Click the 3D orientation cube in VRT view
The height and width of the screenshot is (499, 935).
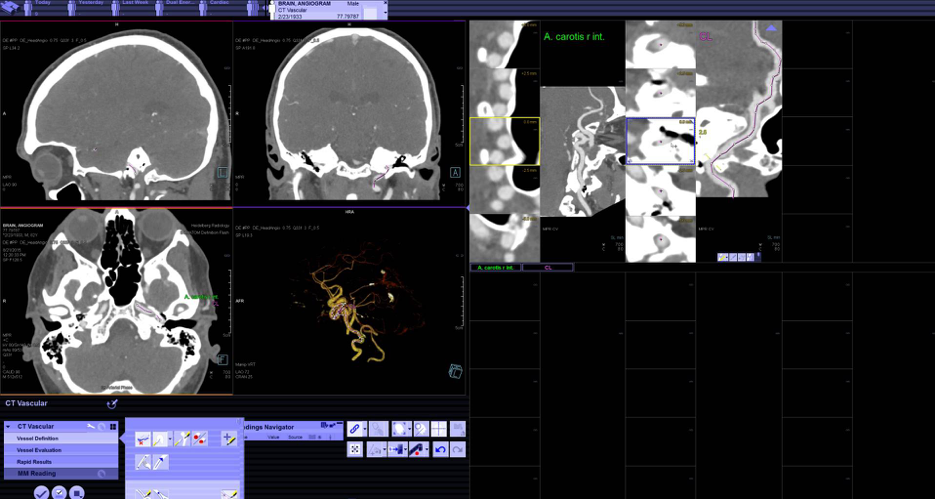click(455, 371)
